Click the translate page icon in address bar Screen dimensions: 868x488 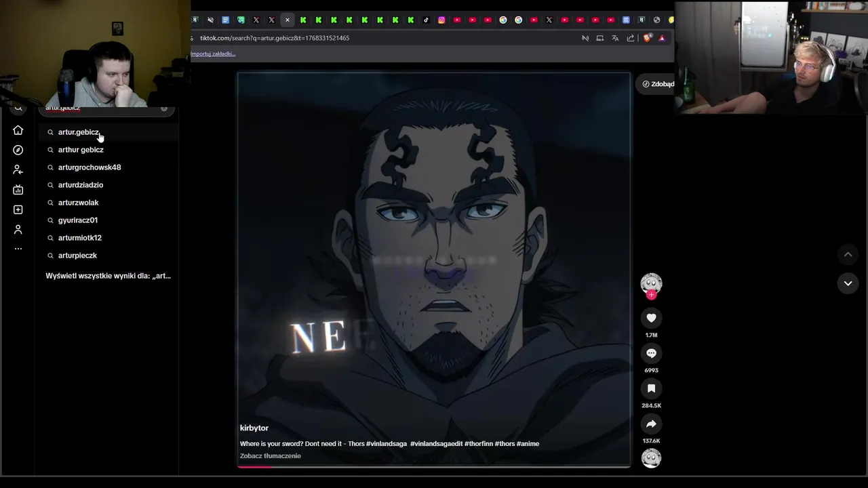tap(615, 38)
